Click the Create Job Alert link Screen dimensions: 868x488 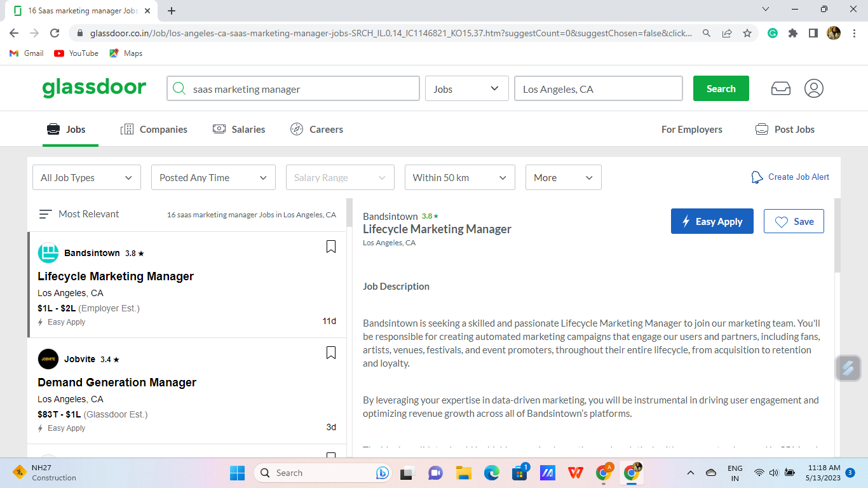click(x=799, y=177)
